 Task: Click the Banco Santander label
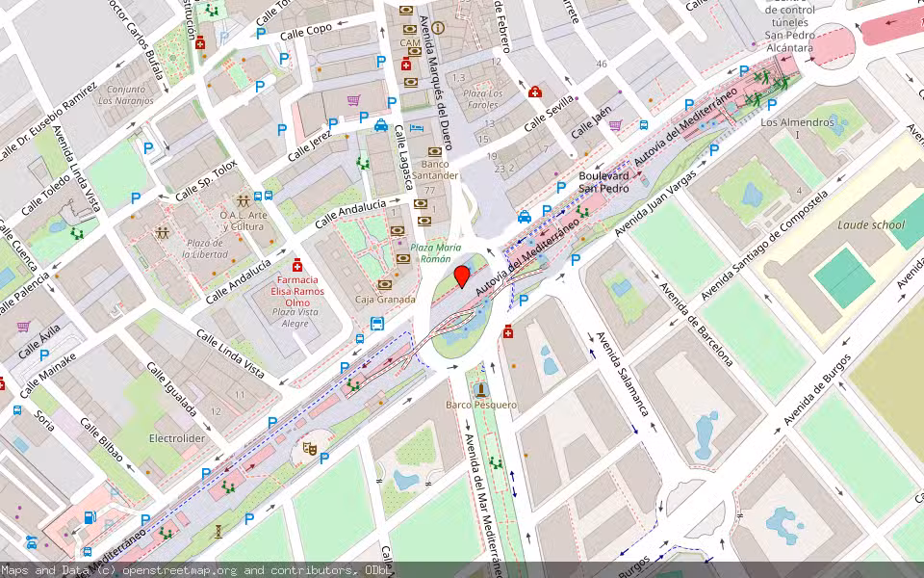[435, 170]
